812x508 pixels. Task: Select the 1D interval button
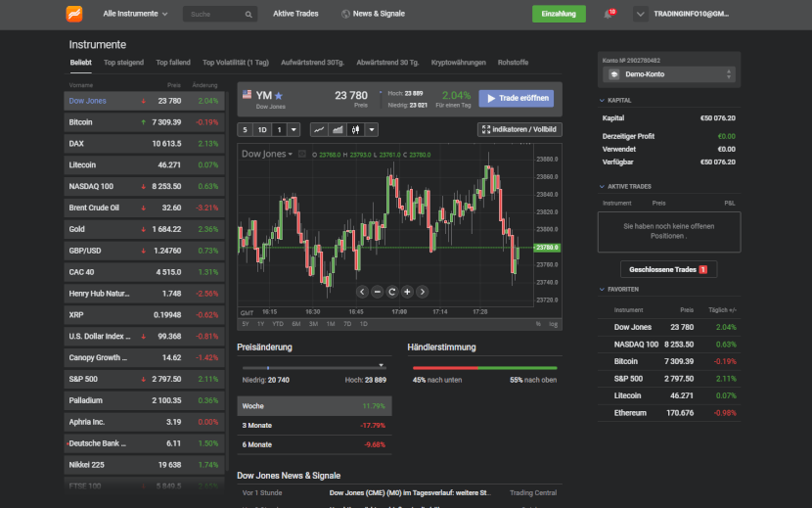(262, 129)
